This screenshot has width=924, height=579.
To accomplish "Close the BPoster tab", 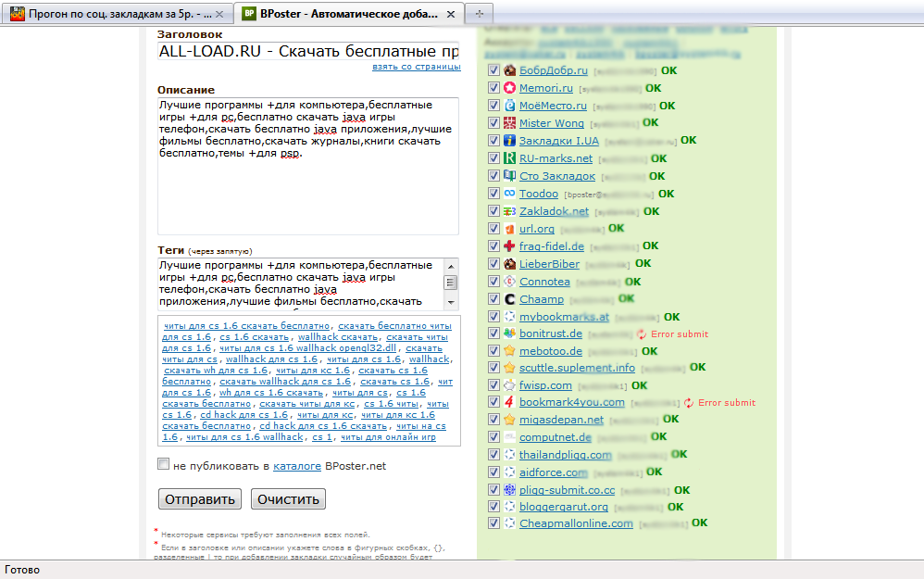I will click(451, 14).
